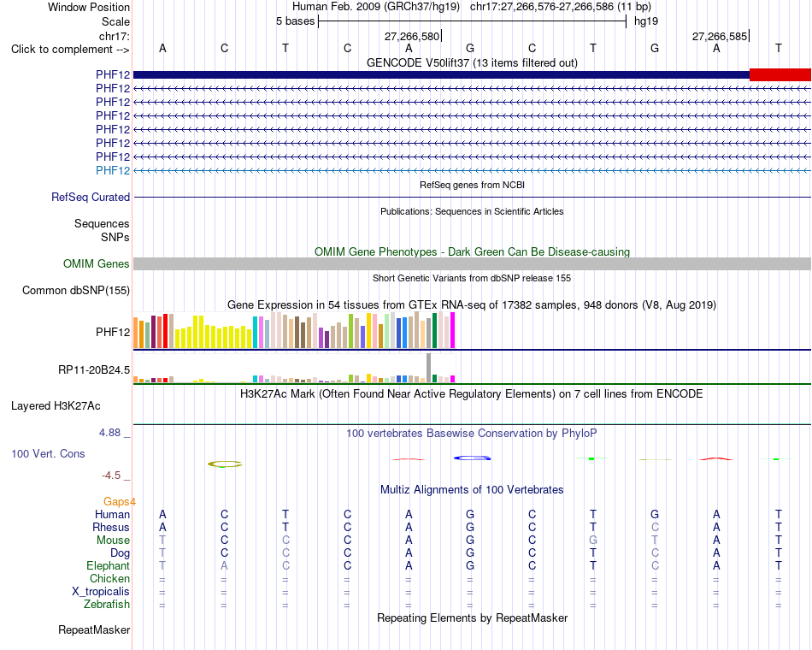This screenshot has height=650, width=812.
Task: Click the OMIM Gene Phenotypes green title
Action: click(472, 252)
